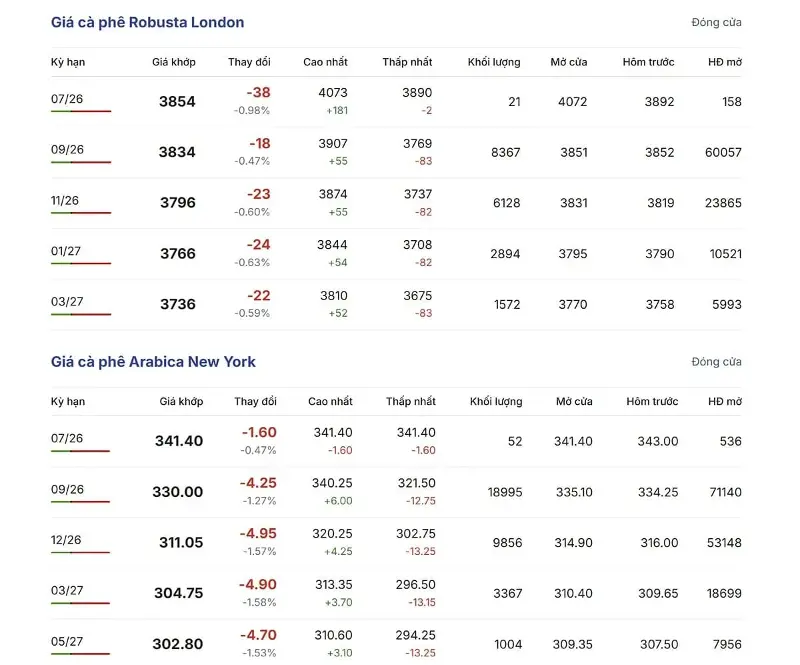
Task: Sort Arabica table by Thay đổi column
Action: coord(256,402)
